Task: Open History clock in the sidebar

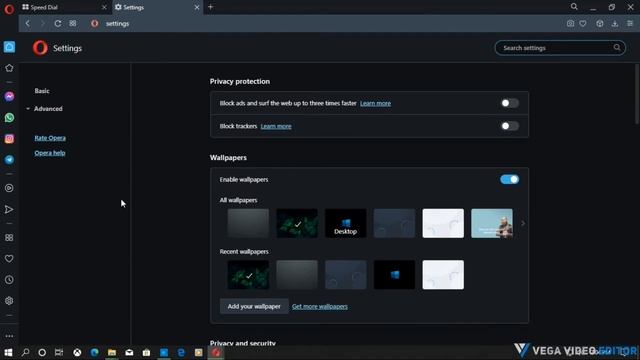Action: click(x=9, y=280)
